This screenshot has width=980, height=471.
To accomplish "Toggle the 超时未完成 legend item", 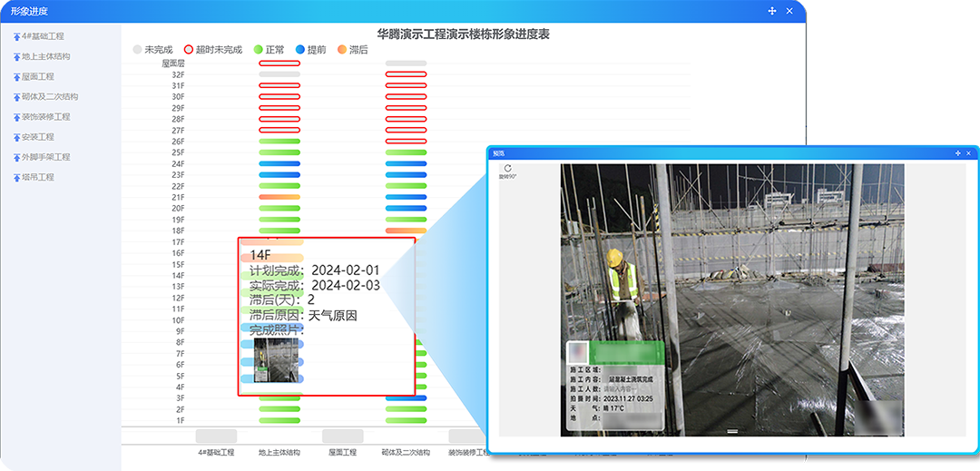I will coord(212,49).
